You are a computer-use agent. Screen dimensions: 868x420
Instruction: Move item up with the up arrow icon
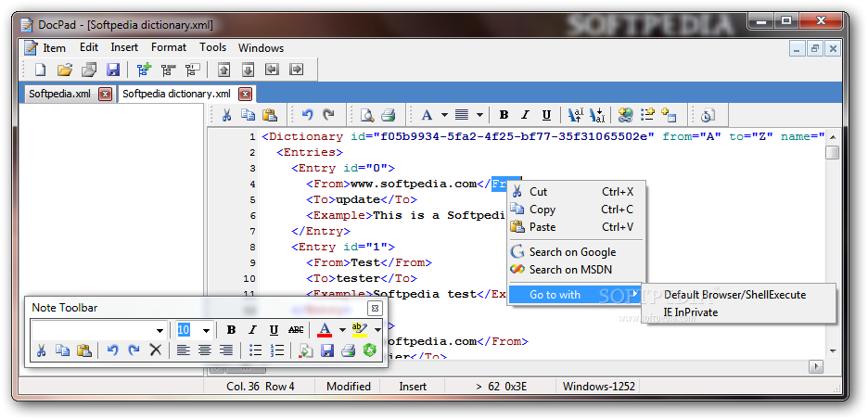pos(223,70)
